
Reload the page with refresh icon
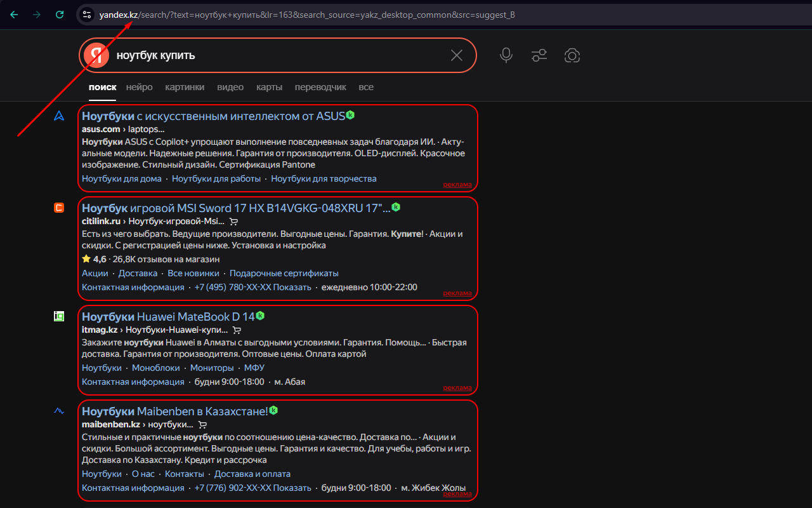click(60, 14)
